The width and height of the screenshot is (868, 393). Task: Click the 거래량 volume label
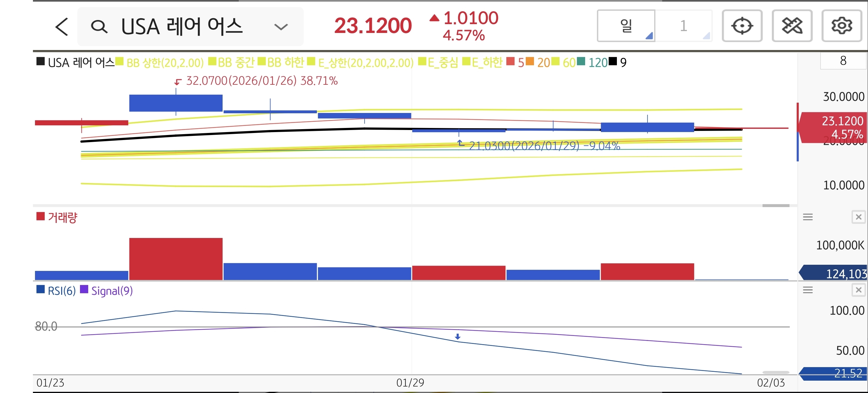[x=62, y=217]
